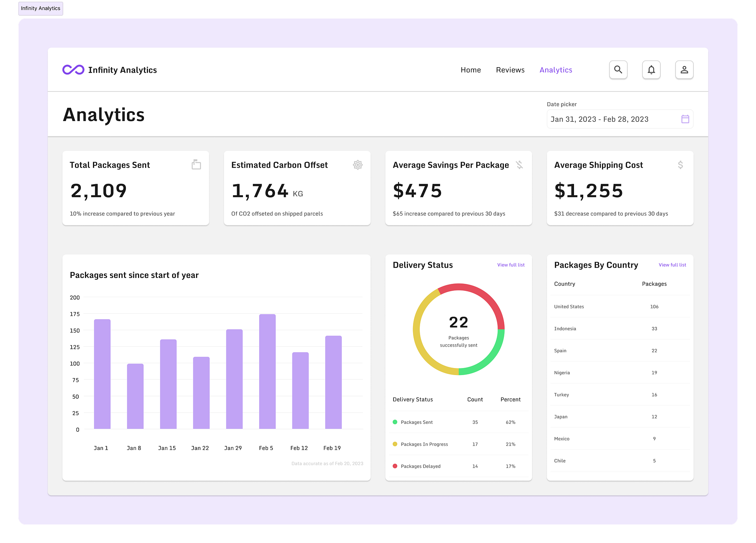
Task: Click the copy icon on Total Packages Sent card
Action: [x=196, y=165]
